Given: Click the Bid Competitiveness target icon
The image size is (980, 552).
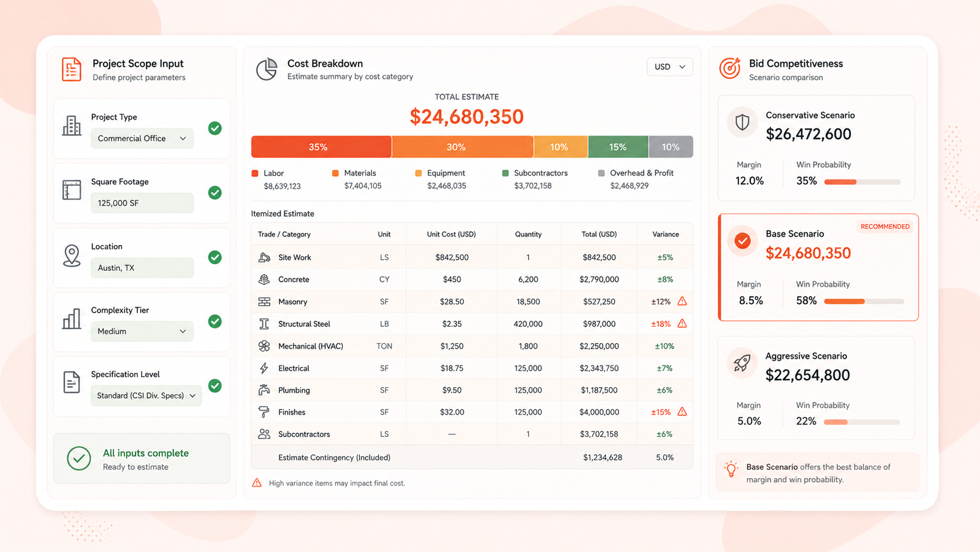Looking at the screenshot, I should tap(730, 68).
